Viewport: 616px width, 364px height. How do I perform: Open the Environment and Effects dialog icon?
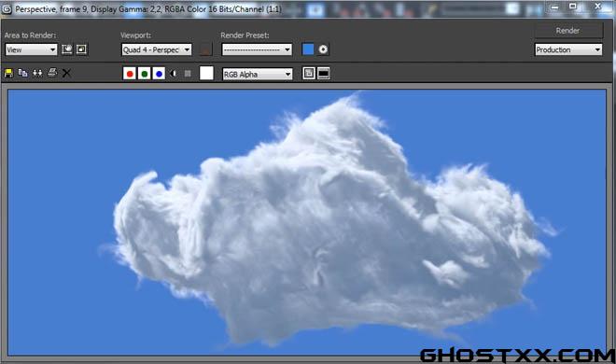pos(323,49)
